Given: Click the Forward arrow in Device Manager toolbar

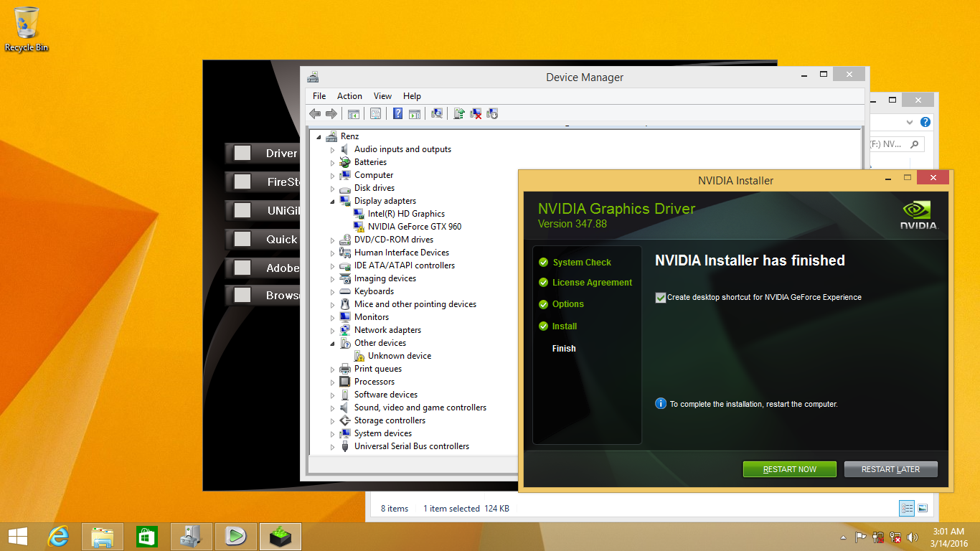Looking at the screenshot, I should [x=331, y=113].
